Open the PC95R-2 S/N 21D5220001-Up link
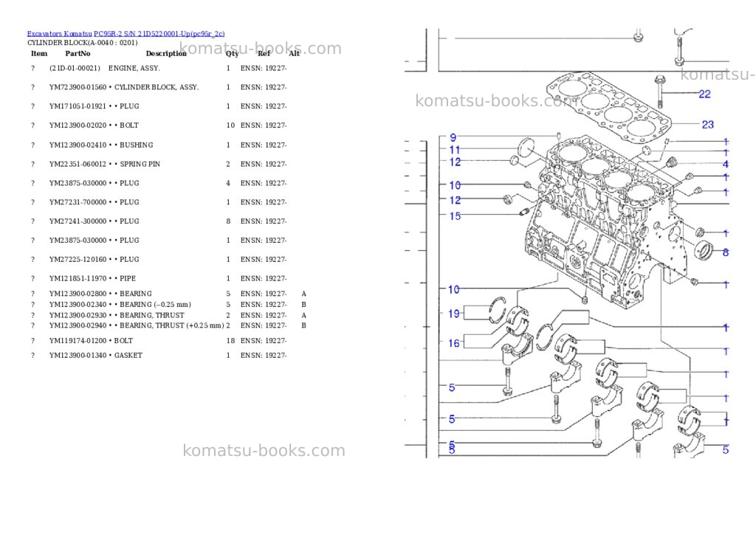This screenshot has height=535, width=756. point(159,34)
